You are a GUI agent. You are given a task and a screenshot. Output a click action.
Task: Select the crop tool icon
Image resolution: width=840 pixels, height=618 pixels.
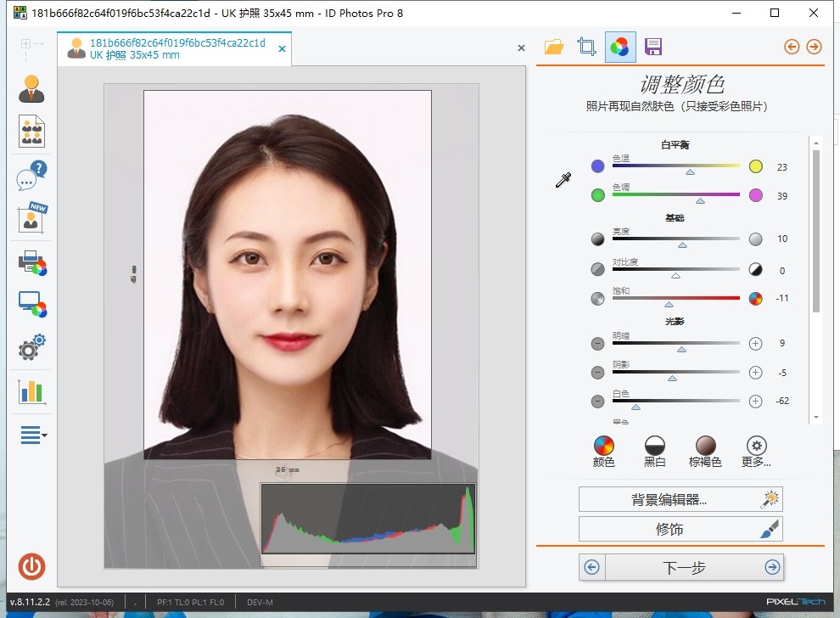(x=586, y=47)
